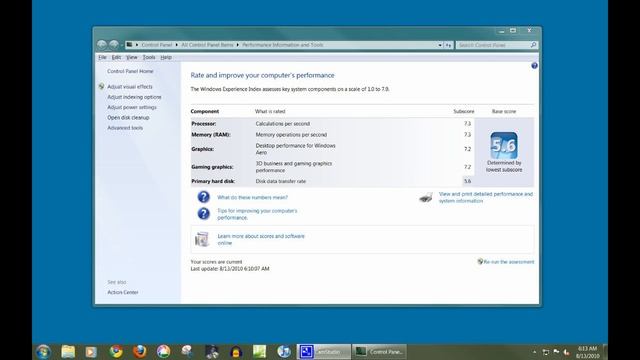Click the printer icon beside 'View and print'
This screenshot has width=640, height=360.
tap(426, 198)
